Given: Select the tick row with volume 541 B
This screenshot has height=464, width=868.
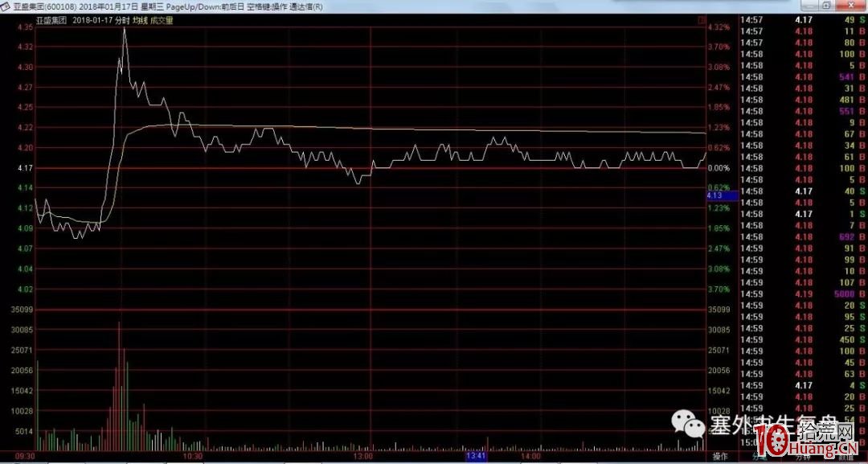Looking at the screenshot, I should point(803,77).
